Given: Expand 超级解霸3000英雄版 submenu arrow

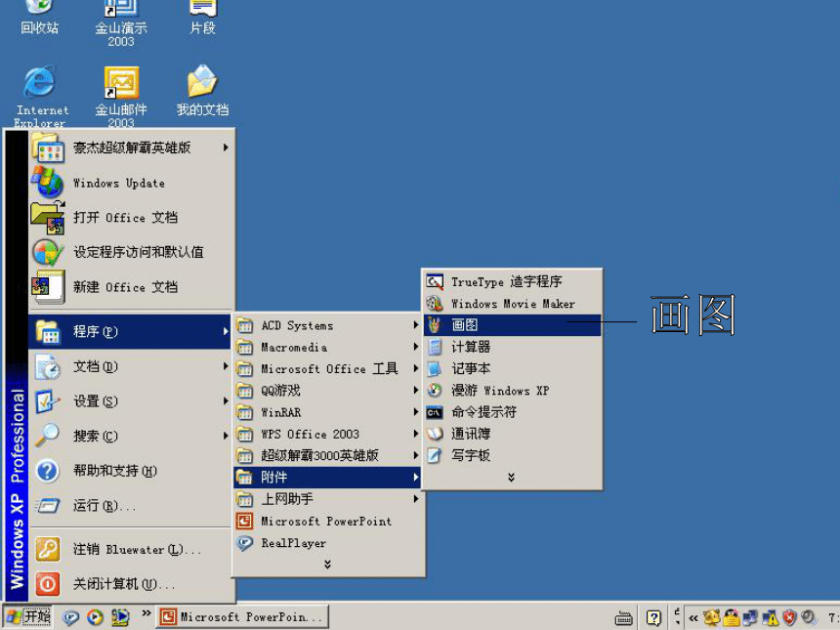Looking at the screenshot, I should point(416,455).
